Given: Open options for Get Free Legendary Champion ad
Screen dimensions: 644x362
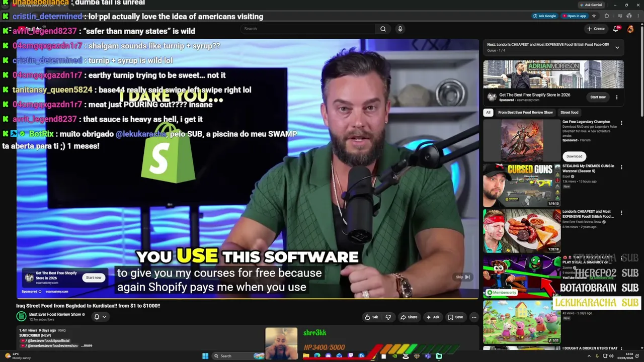Looking at the screenshot, I should coord(621,123).
